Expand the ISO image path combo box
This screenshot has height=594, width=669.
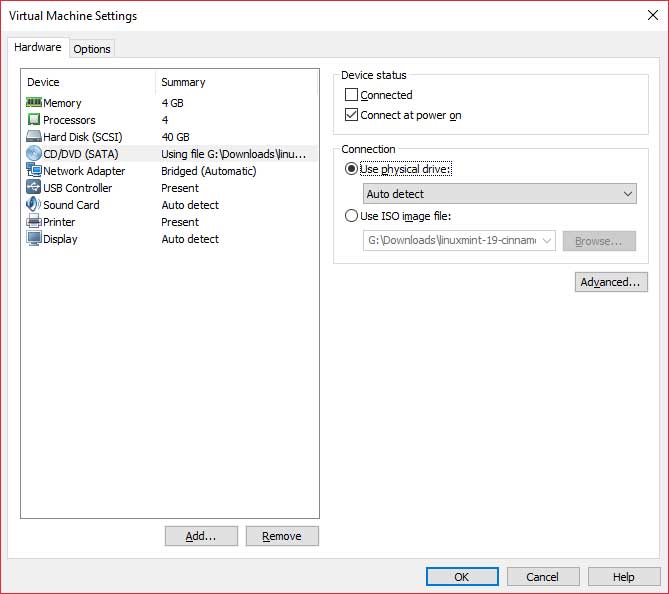[x=547, y=241]
